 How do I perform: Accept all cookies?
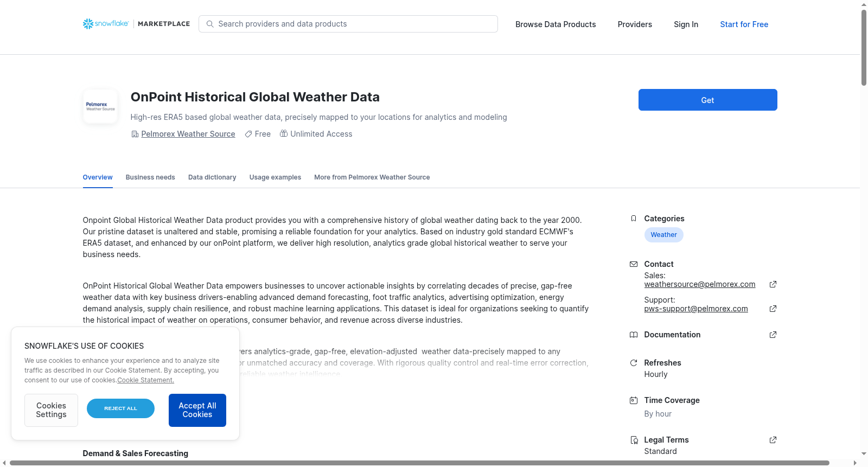[x=197, y=410]
